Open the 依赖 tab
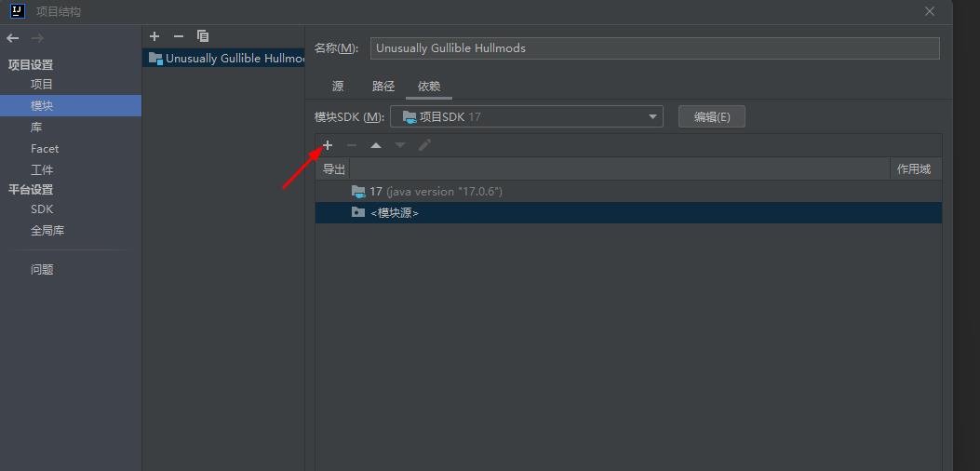Image resolution: width=980 pixels, height=471 pixels. pos(429,87)
